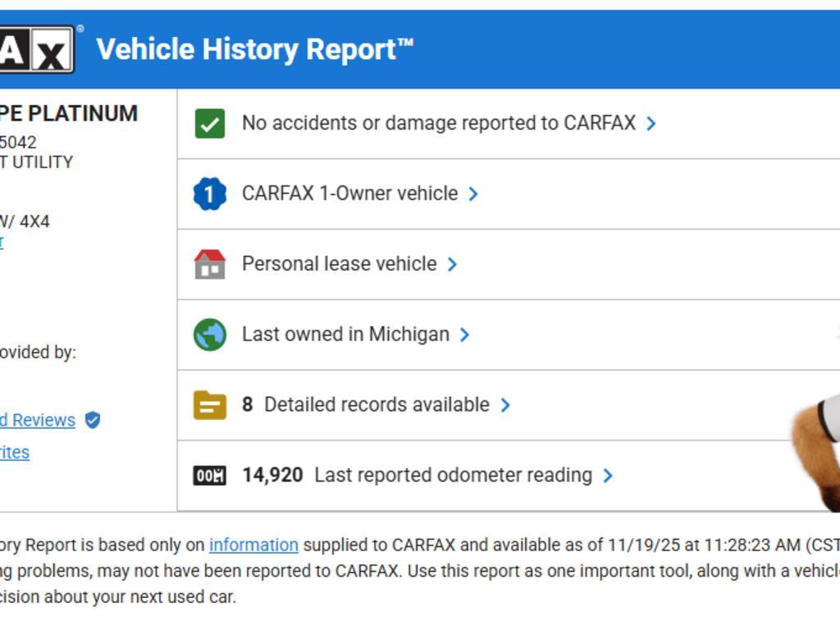Click the green checkmark no-accidents icon
This screenshot has width=840, height=630.
(210, 124)
